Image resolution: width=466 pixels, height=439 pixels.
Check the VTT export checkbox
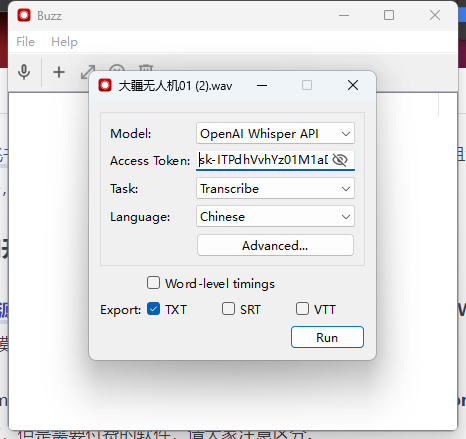tap(302, 309)
